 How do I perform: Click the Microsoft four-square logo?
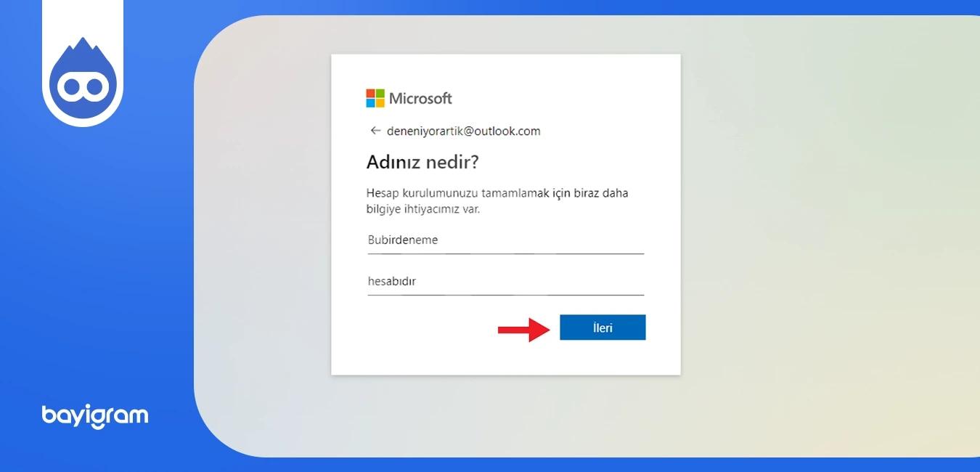375,98
